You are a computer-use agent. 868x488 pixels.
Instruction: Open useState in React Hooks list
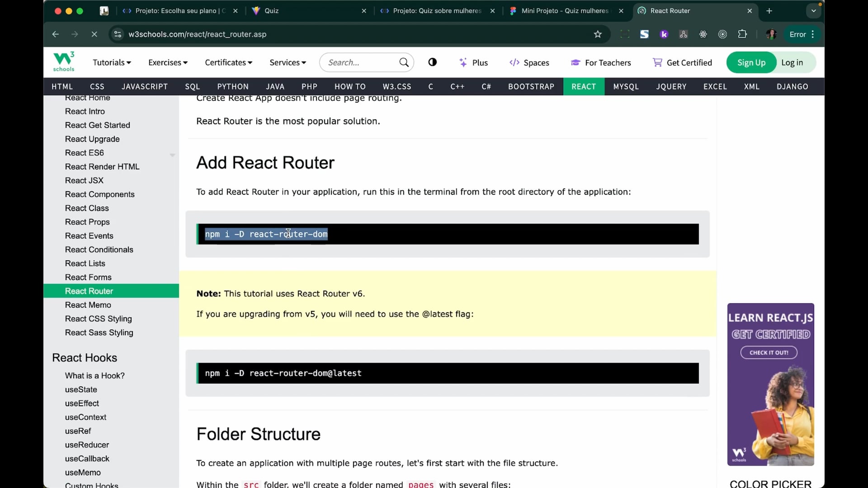click(81, 389)
